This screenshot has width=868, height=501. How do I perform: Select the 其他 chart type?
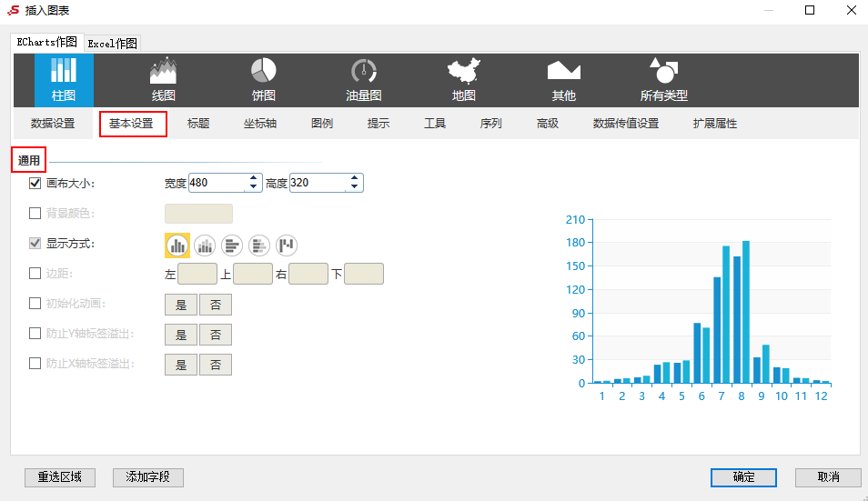point(563,80)
